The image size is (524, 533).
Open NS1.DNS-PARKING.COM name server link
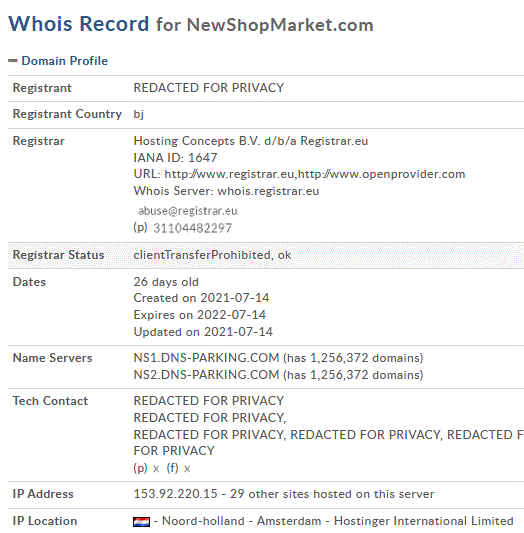pyautogui.click(x=206, y=358)
